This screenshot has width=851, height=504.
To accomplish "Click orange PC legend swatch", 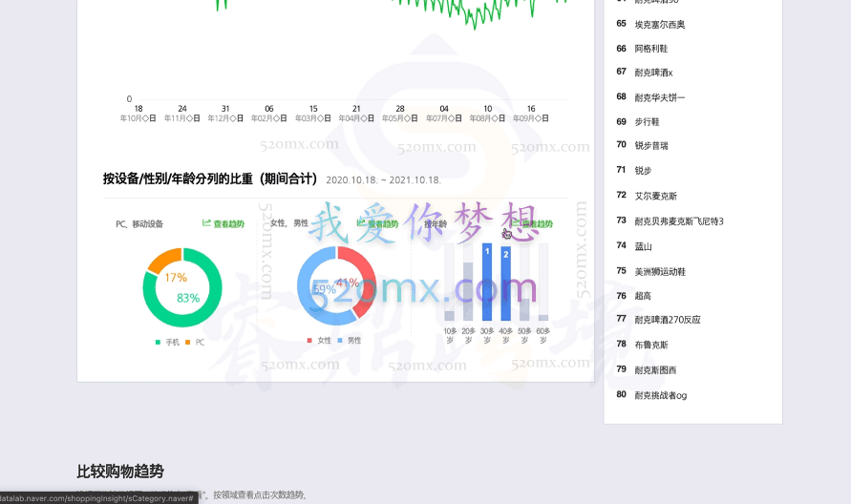I will [x=188, y=343].
